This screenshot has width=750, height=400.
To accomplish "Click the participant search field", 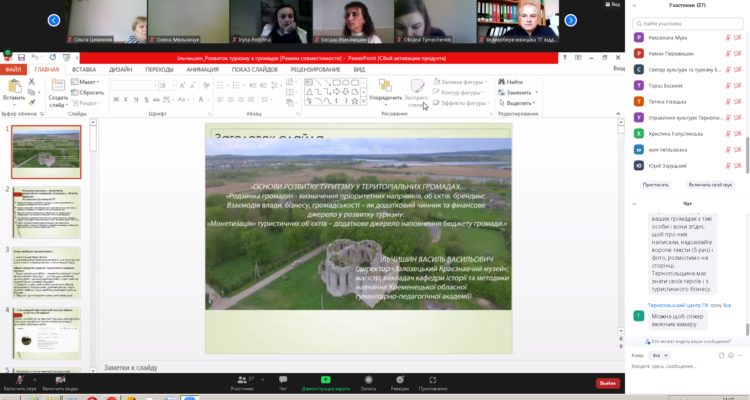I will (x=688, y=23).
